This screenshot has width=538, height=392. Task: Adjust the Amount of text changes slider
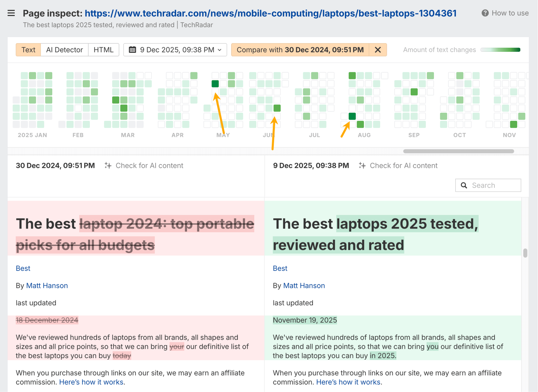click(500, 49)
